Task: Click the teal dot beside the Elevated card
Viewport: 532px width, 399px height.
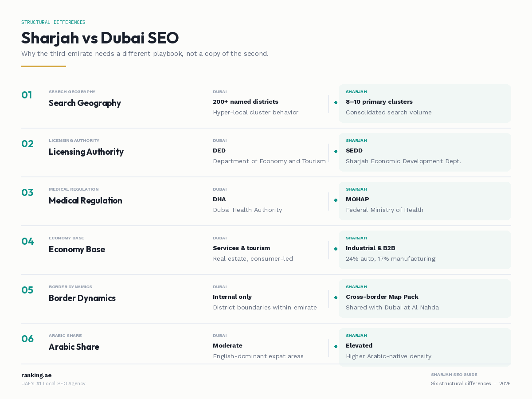Action: tap(336, 347)
